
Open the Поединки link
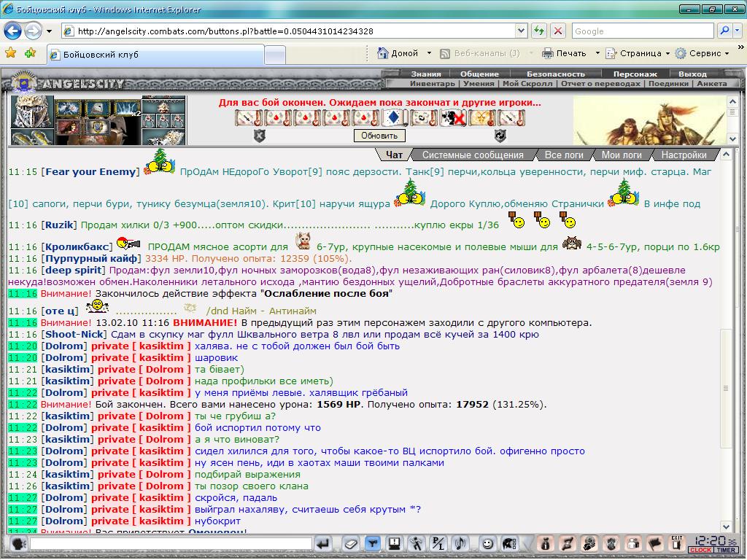[x=668, y=83]
